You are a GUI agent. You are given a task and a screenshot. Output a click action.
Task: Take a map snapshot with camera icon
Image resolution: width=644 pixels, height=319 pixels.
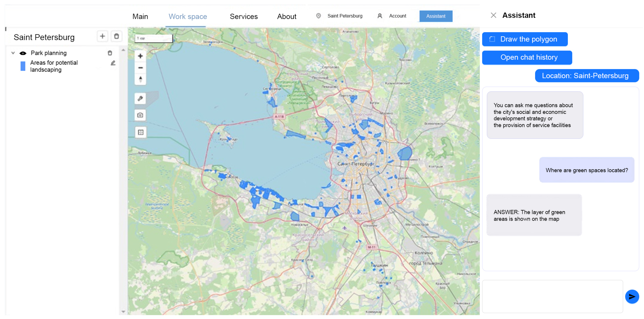coord(140,115)
